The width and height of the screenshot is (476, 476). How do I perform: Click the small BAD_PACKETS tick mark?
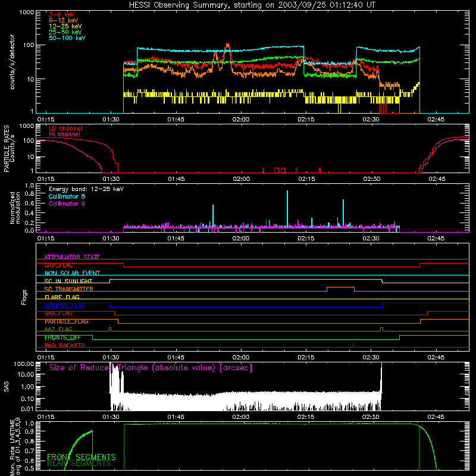click(x=353, y=345)
